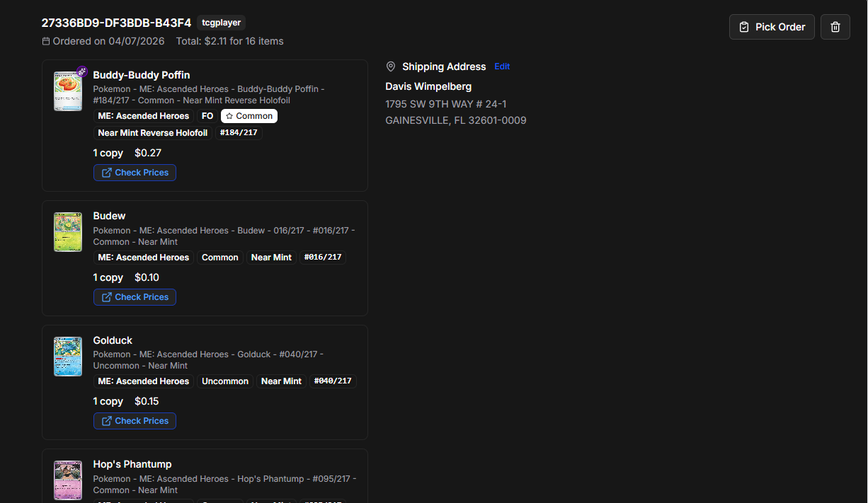Open the Buddy-Buddy Poffin card thumbnail
Viewport: 868px width, 503px height.
[x=68, y=91]
